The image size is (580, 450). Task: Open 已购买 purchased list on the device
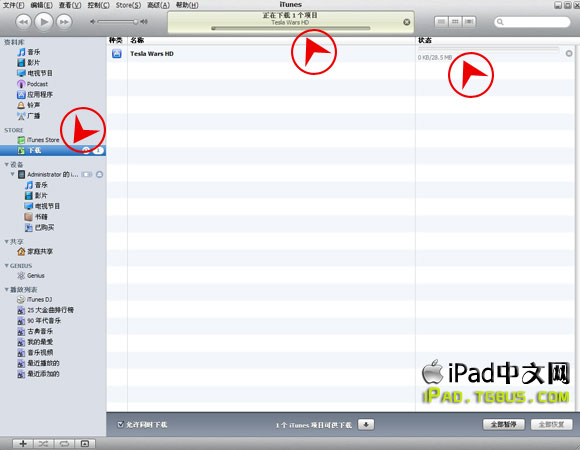(40, 227)
